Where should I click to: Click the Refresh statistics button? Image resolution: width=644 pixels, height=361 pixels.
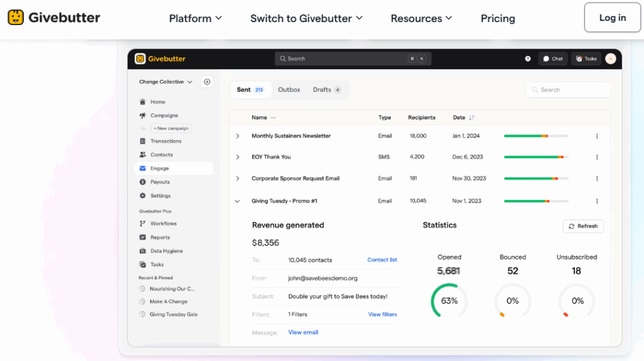[x=582, y=226]
